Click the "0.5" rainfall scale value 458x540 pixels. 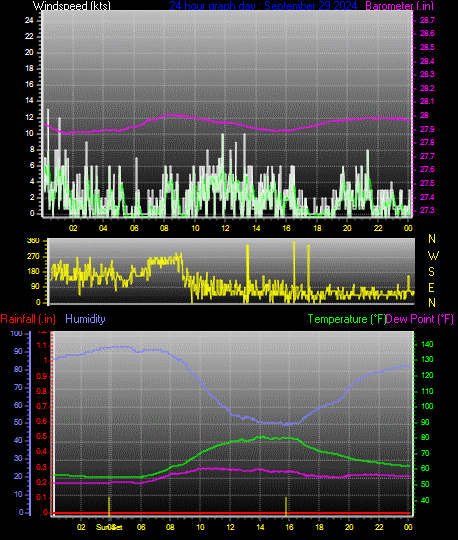42,436
